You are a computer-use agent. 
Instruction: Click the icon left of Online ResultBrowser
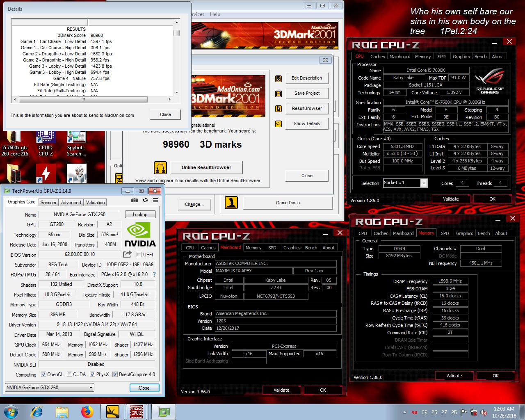click(160, 167)
